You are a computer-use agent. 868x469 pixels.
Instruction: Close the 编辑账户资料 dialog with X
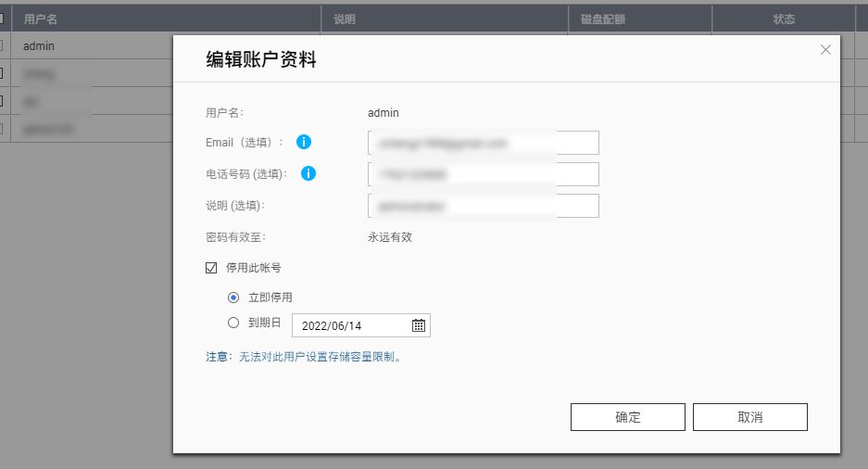825,50
